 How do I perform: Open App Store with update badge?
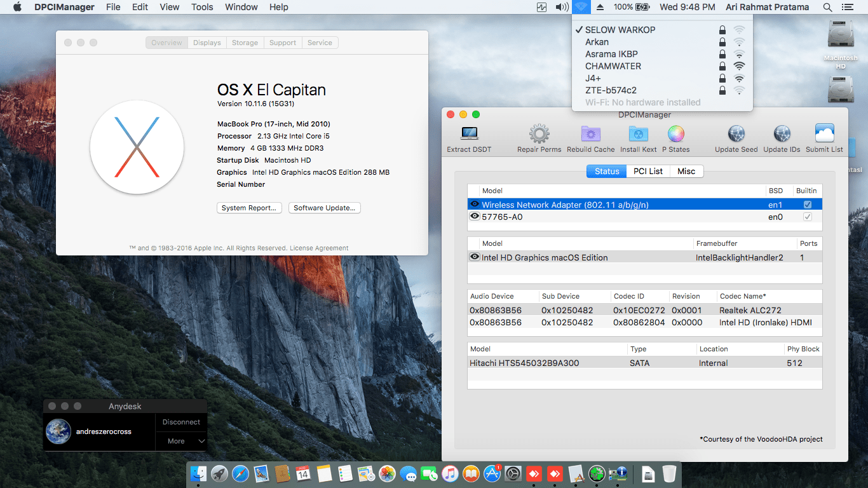tap(492, 473)
